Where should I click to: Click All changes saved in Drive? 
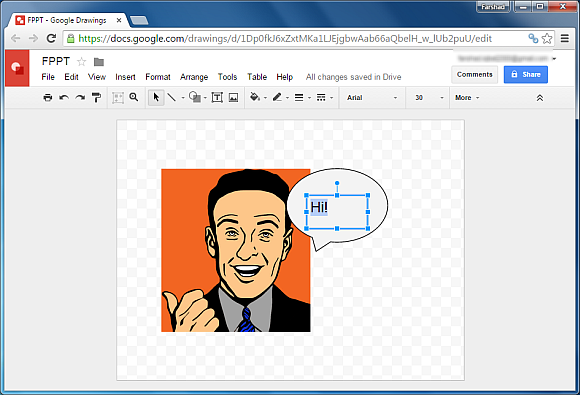point(353,77)
